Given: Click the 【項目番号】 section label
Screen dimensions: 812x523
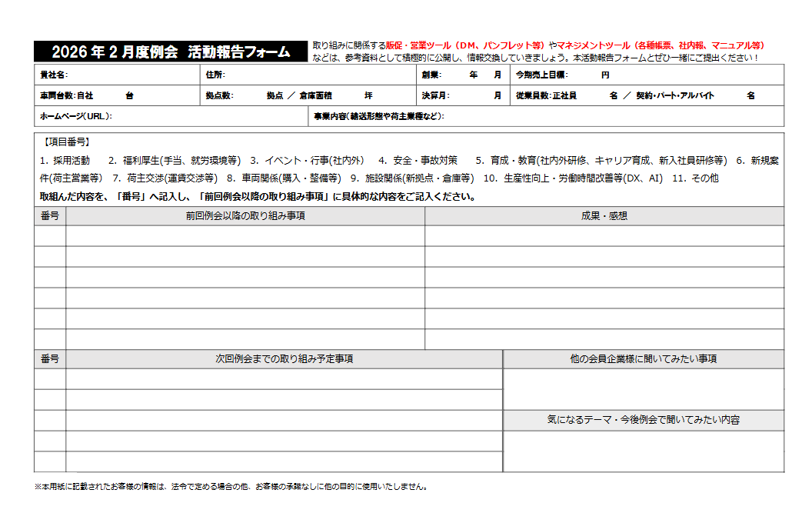Looking at the screenshot, I should click(x=66, y=142).
